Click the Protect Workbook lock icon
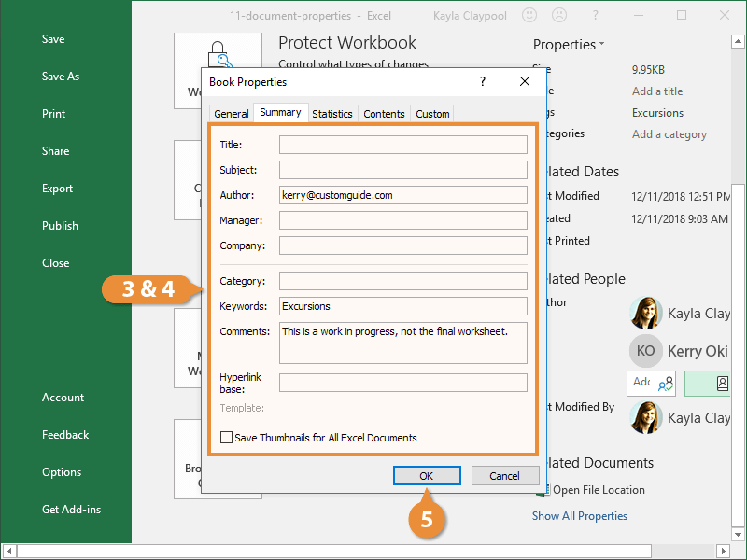The height and width of the screenshot is (560, 747). coord(219,54)
